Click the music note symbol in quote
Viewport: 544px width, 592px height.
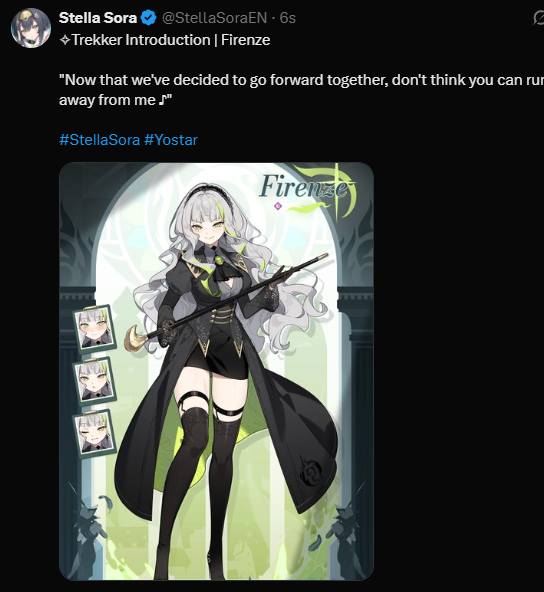click(x=162, y=100)
